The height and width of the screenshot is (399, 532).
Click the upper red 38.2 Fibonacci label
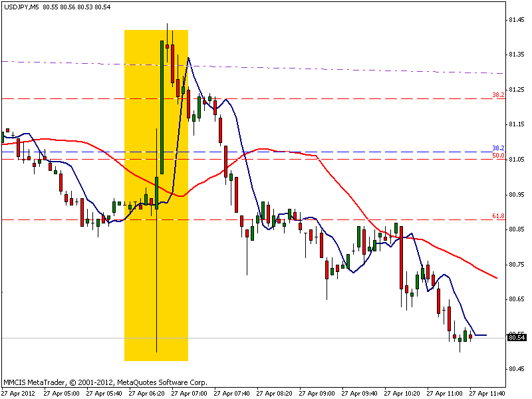[x=498, y=95]
